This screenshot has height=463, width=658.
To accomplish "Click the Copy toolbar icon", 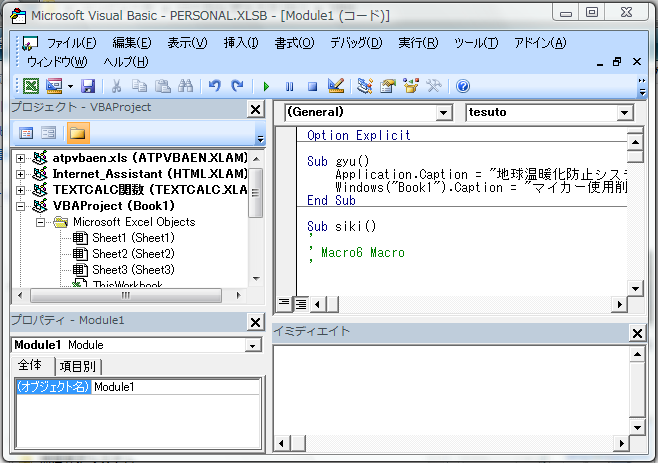I will (x=139, y=86).
